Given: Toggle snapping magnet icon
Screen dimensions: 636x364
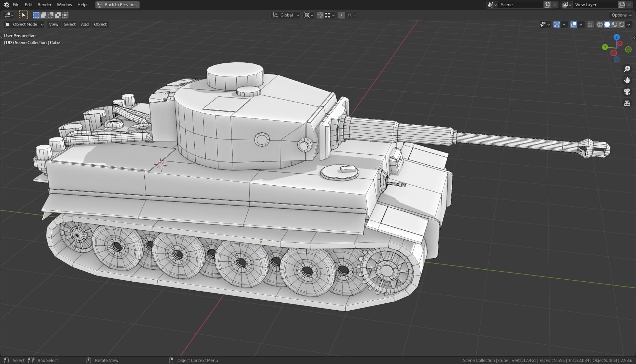Looking at the screenshot, I should coord(320,15).
